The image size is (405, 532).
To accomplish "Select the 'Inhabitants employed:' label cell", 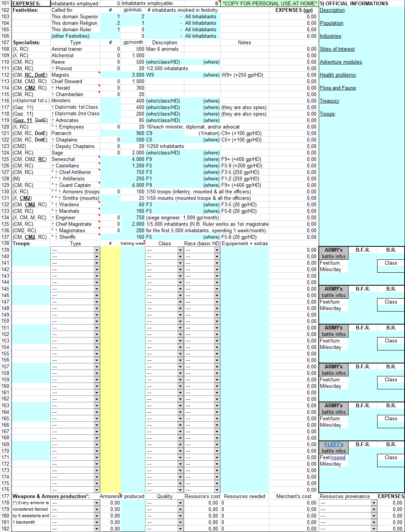I will coord(76,3).
